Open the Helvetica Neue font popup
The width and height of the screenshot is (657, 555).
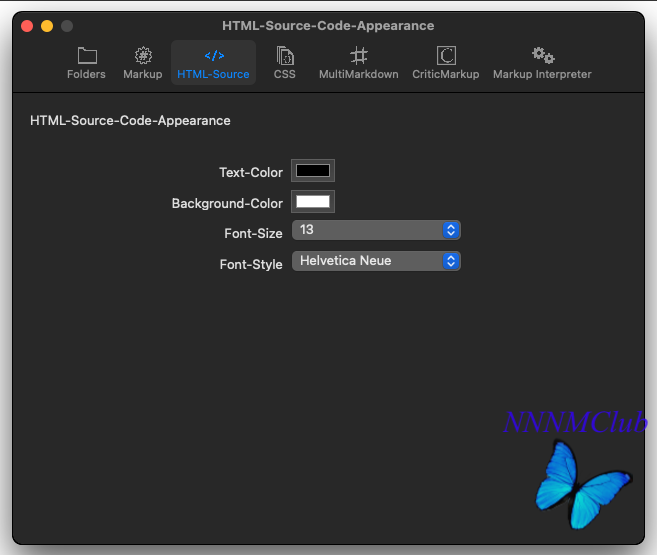(376, 261)
